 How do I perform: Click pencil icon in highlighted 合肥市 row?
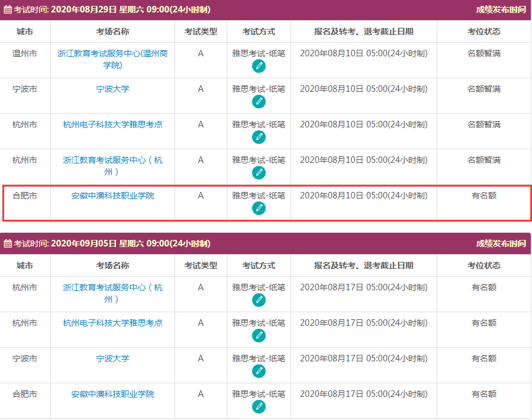tap(259, 209)
